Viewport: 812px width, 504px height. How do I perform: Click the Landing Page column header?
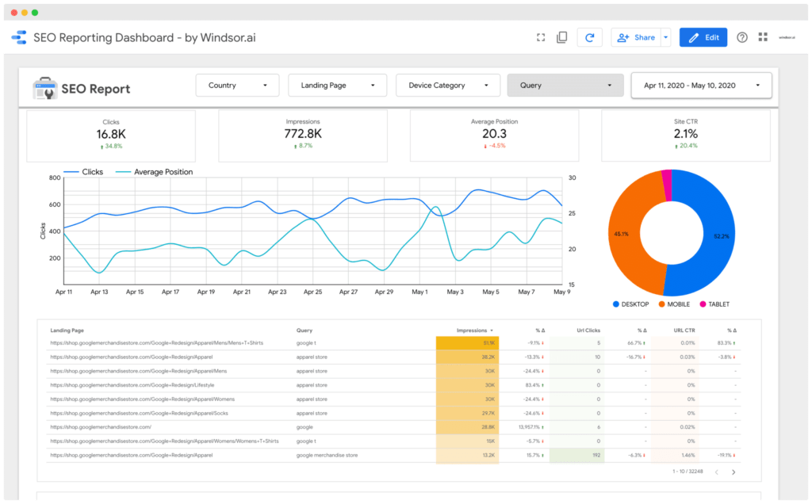pos(67,330)
